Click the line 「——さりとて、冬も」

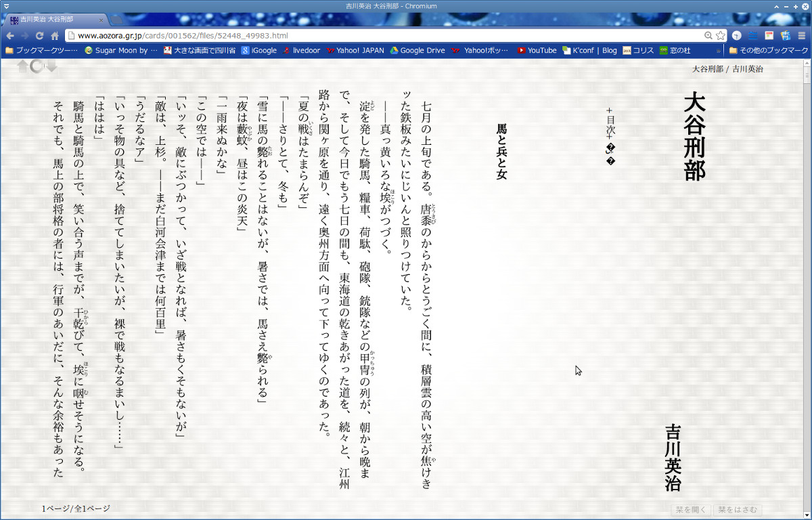coord(282,153)
